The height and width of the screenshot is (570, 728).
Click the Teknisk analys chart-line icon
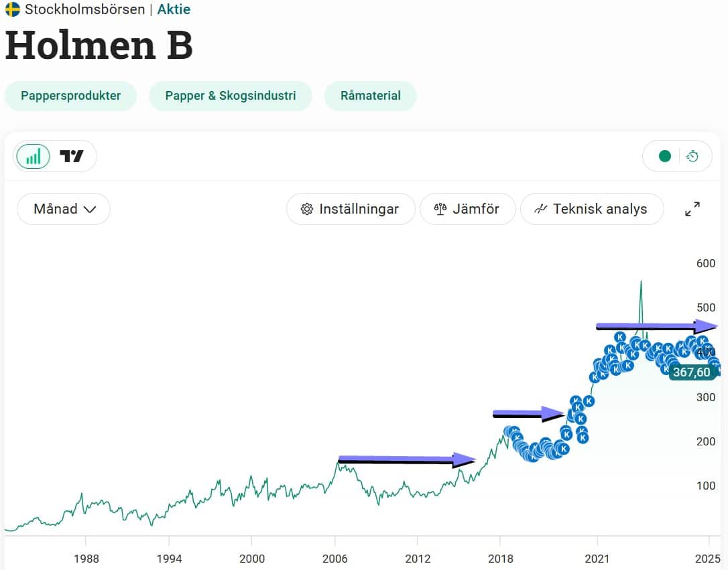click(x=540, y=209)
